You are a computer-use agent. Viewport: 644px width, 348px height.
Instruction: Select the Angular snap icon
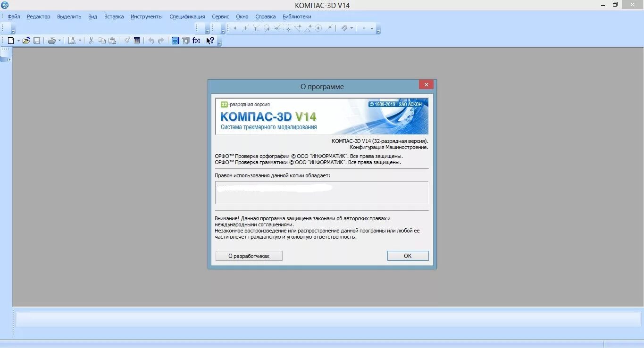pyautogui.click(x=308, y=28)
